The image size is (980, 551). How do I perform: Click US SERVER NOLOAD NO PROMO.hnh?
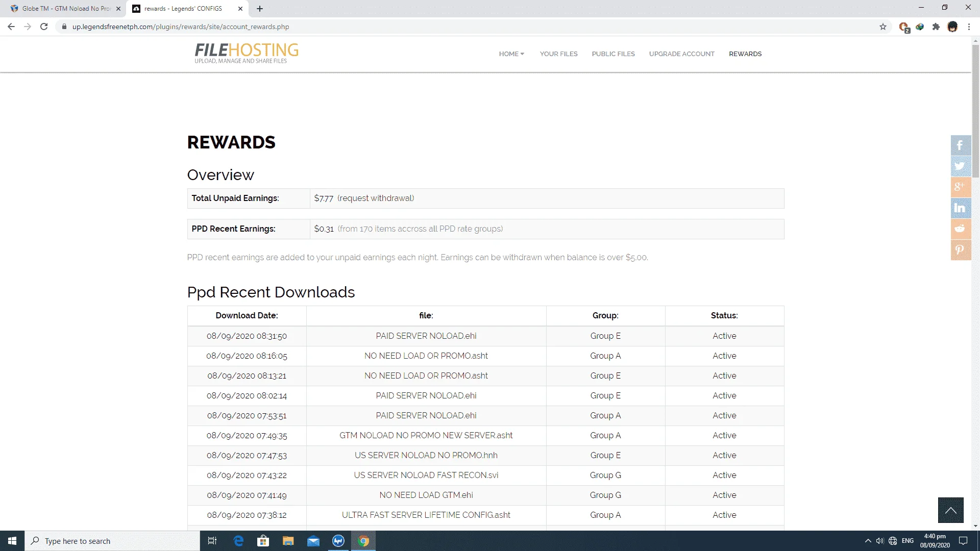[x=426, y=455]
